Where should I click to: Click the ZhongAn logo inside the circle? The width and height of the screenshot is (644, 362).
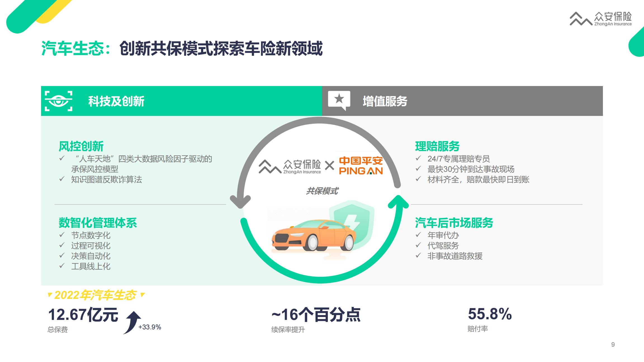pyautogui.click(x=290, y=166)
